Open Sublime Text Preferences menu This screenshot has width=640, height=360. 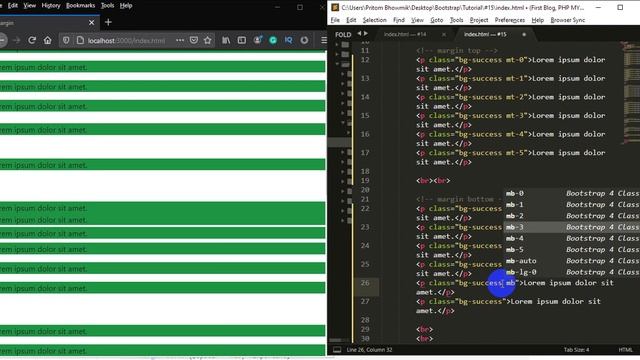[x=510, y=20]
